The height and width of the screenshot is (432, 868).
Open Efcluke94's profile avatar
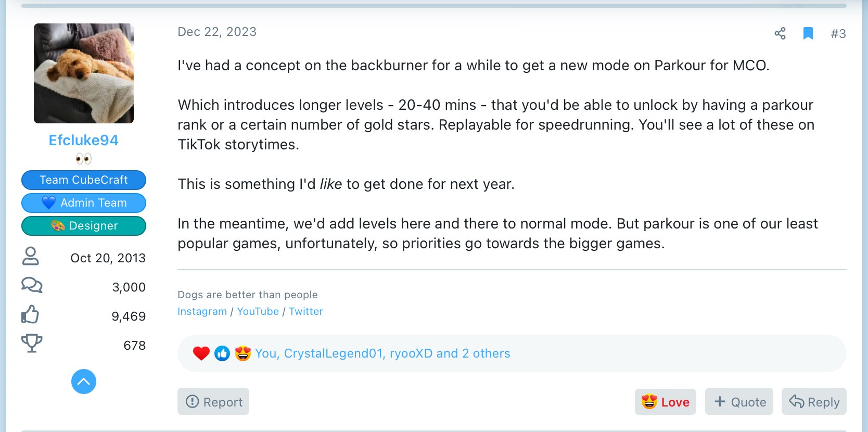(84, 73)
